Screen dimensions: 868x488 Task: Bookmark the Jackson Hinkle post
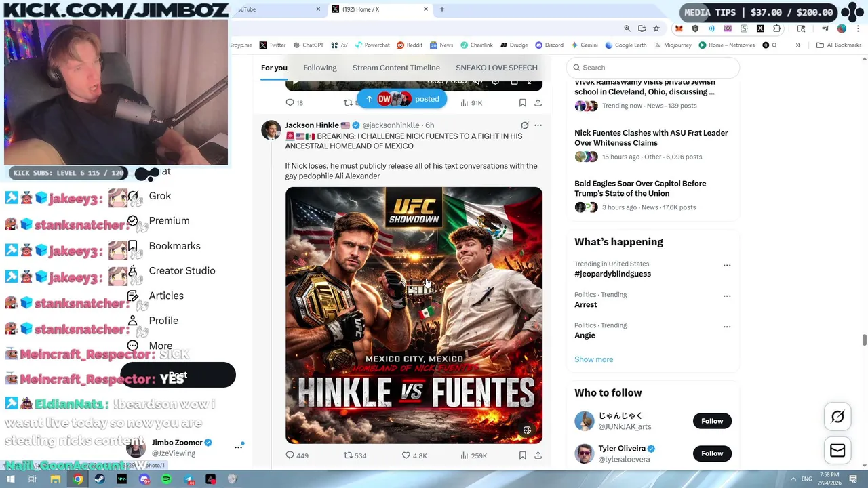(x=522, y=455)
